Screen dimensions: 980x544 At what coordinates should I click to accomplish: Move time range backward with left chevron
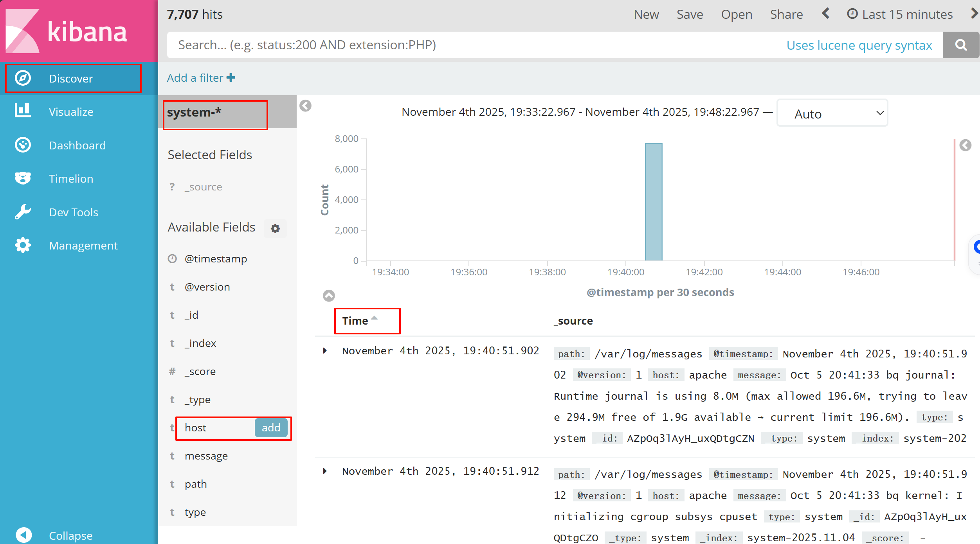(x=825, y=14)
